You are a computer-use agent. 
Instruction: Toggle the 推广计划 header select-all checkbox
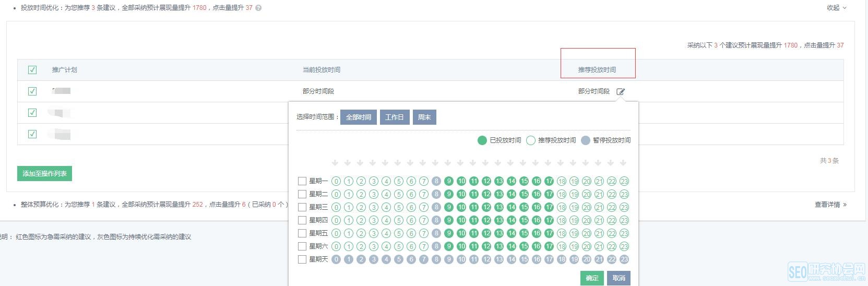[x=32, y=70]
